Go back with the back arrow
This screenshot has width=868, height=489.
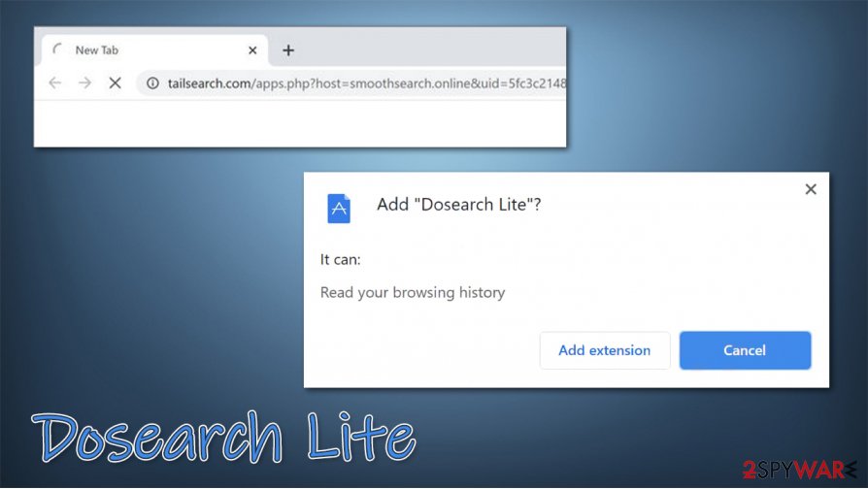pyautogui.click(x=54, y=83)
